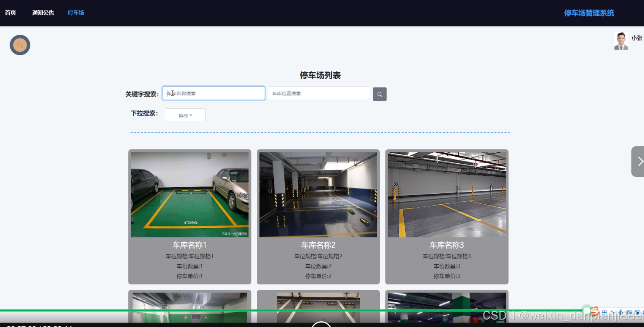Click text 车位规格:车位规格2

tap(318, 256)
